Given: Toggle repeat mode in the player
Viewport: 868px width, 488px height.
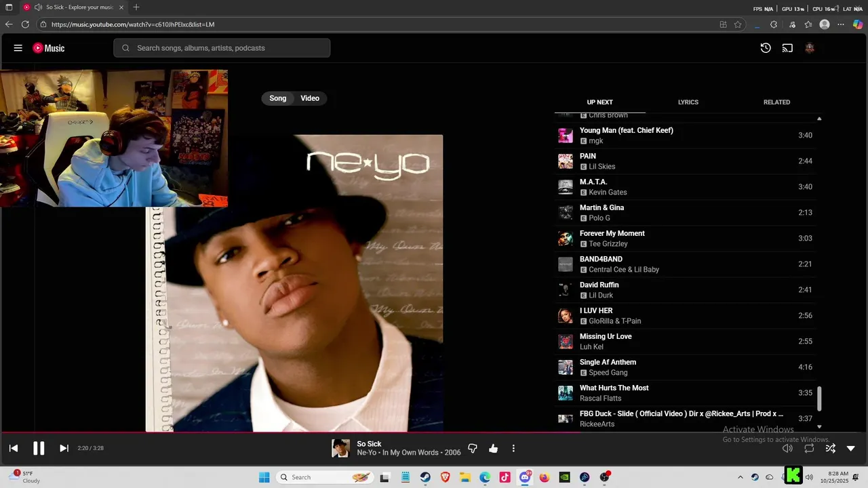Looking at the screenshot, I should click(x=809, y=448).
